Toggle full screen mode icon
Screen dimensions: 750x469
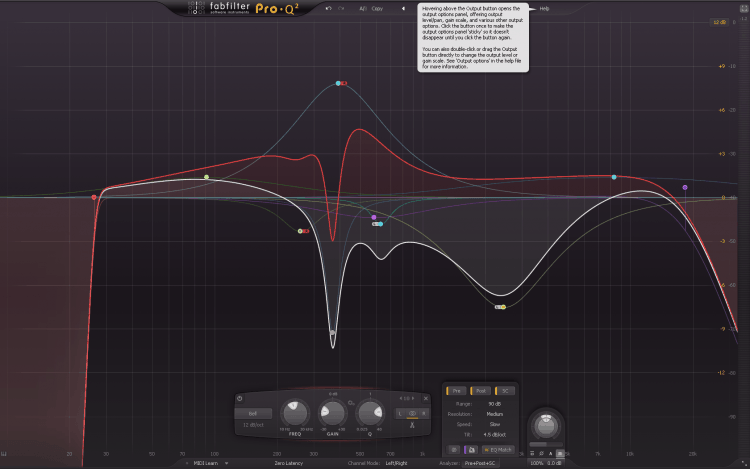pos(744,8)
